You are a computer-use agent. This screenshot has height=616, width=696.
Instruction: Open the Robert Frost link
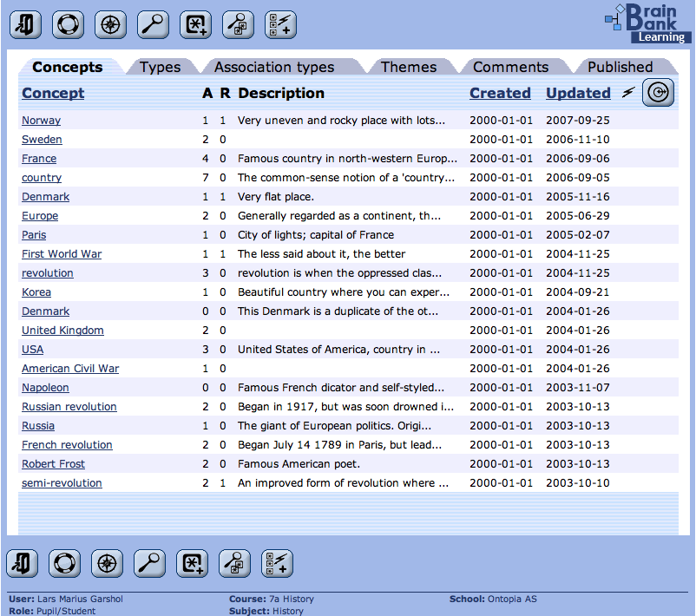pyautogui.click(x=53, y=464)
